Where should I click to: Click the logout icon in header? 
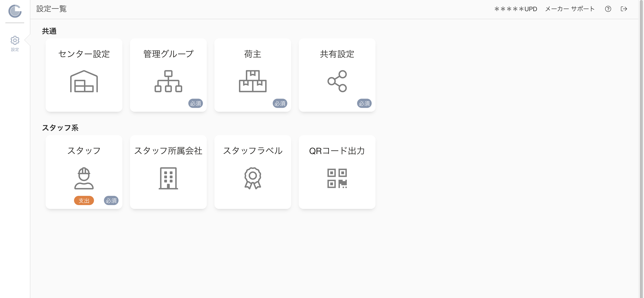pos(624,9)
